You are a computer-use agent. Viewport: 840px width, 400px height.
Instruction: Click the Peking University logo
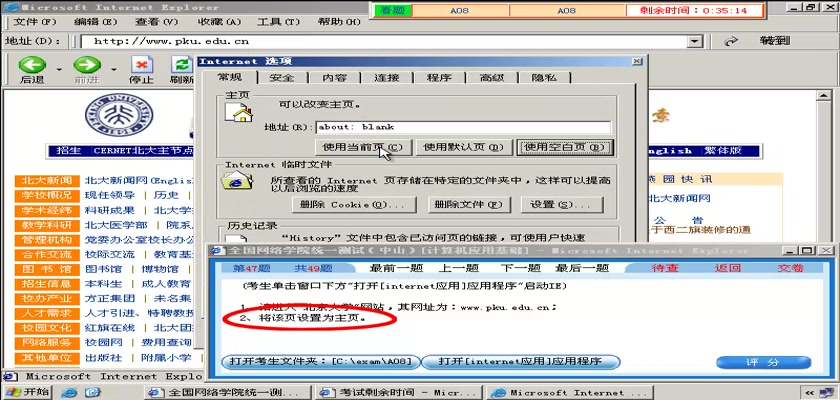point(119,115)
